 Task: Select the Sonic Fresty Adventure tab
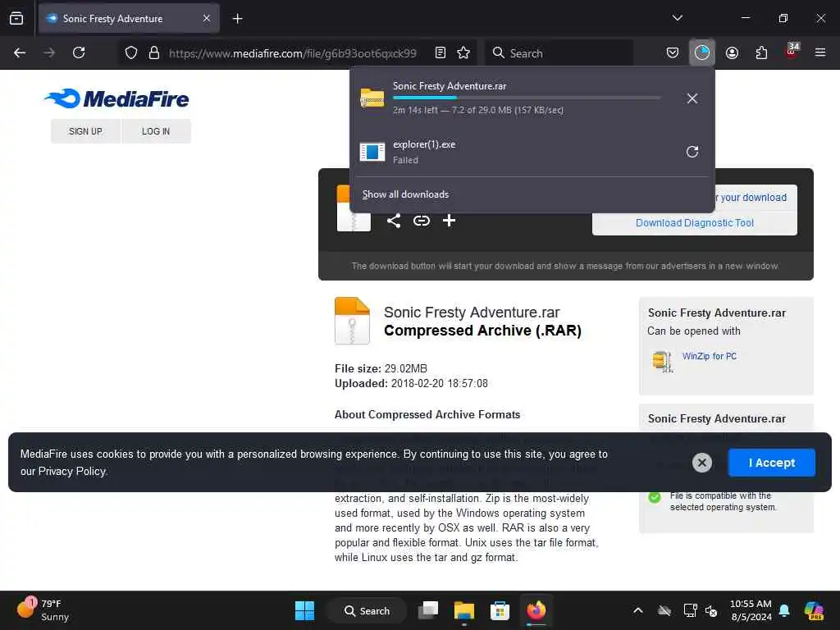(129, 18)
